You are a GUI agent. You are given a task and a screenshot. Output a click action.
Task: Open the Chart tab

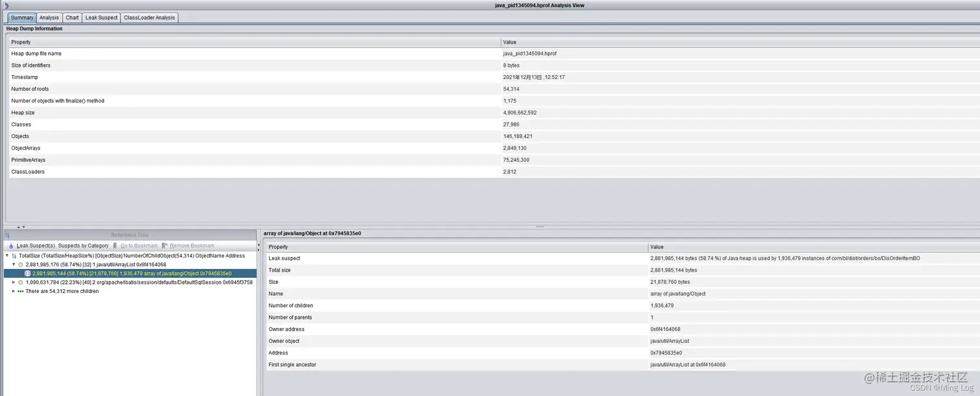[x=72, y=17]
